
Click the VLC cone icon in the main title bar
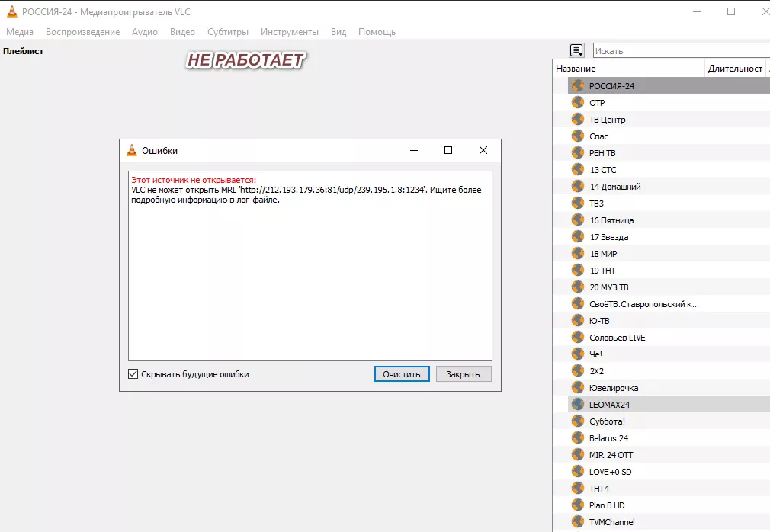point(11,11)
